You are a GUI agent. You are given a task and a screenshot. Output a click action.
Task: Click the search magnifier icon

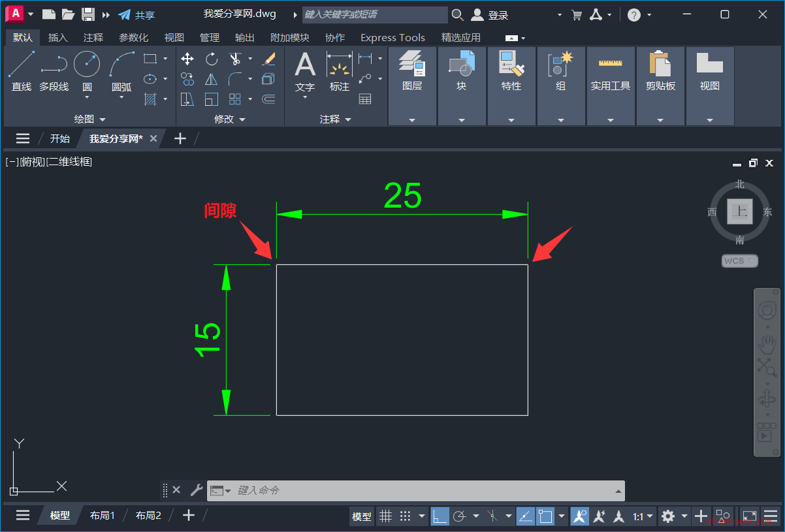[x=458, y=15]
